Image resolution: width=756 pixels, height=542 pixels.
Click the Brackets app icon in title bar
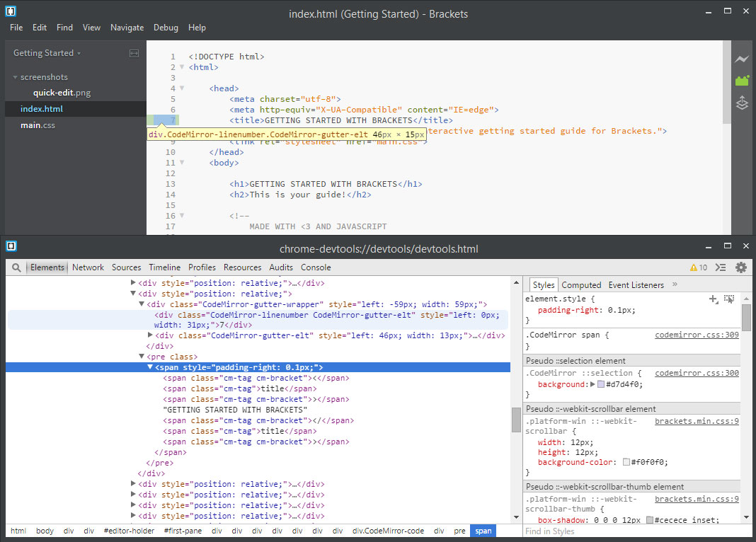(x=11, y=11)
